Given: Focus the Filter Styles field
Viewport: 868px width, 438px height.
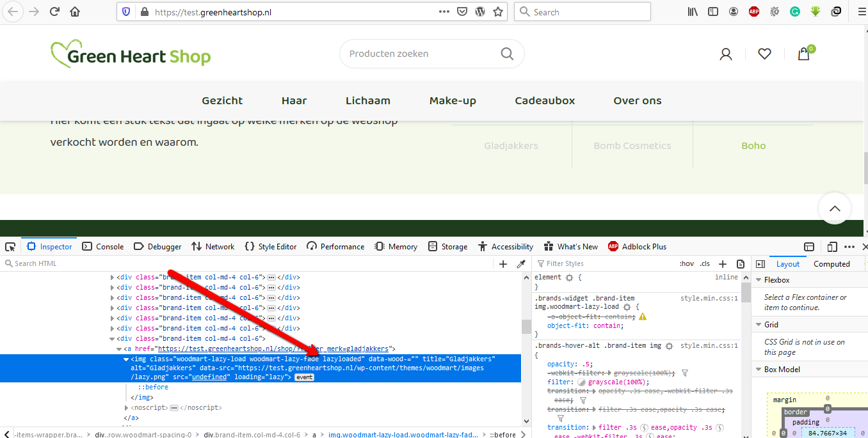Looking at the screenshot, I should [605, 264].
